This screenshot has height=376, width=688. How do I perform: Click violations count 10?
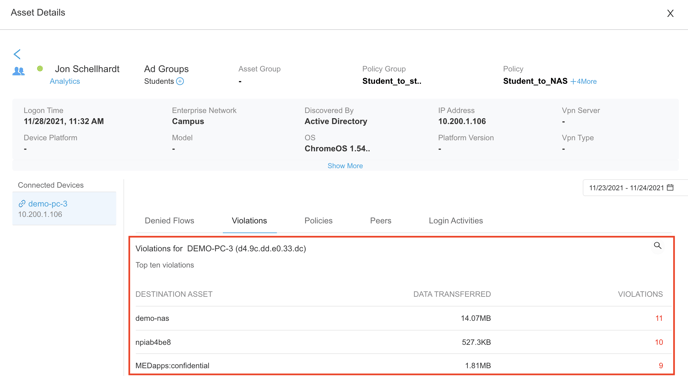(x=659, y=342)
